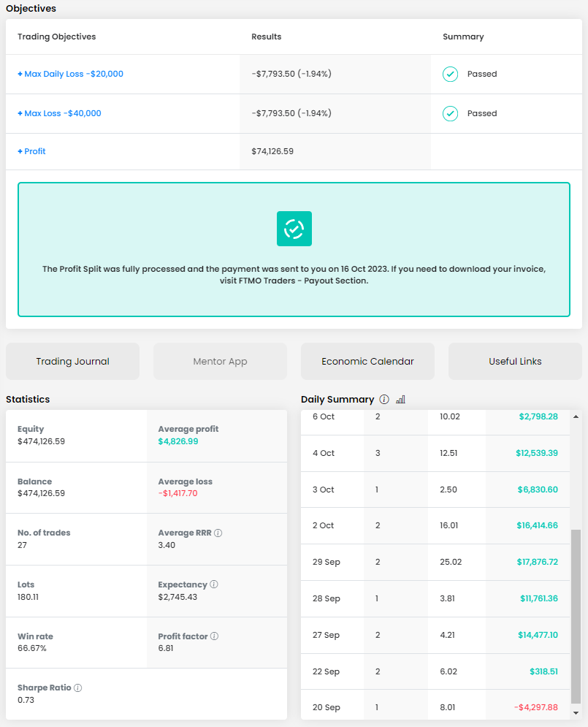Click Daily Summary scrollbar up arrow
The image size is (588, 727).
pos(576,416)
